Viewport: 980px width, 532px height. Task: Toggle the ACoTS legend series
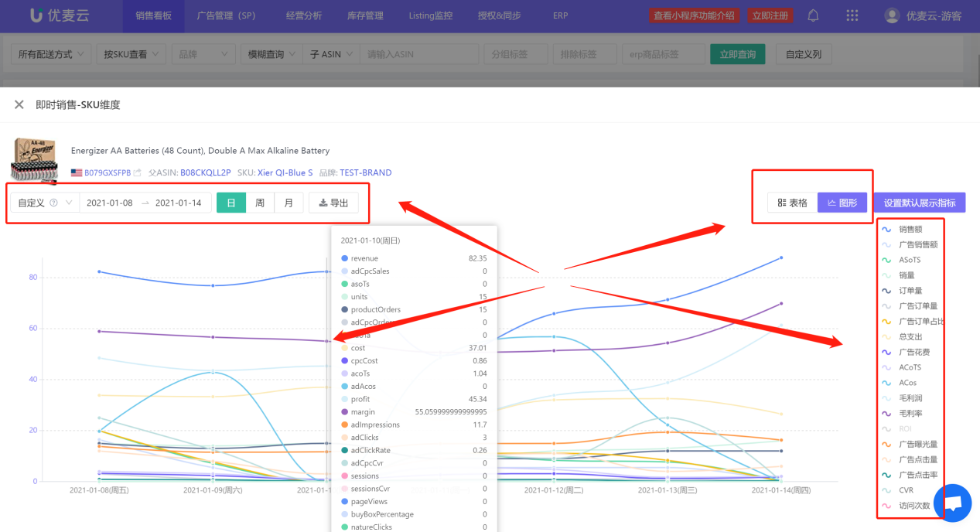910,367
